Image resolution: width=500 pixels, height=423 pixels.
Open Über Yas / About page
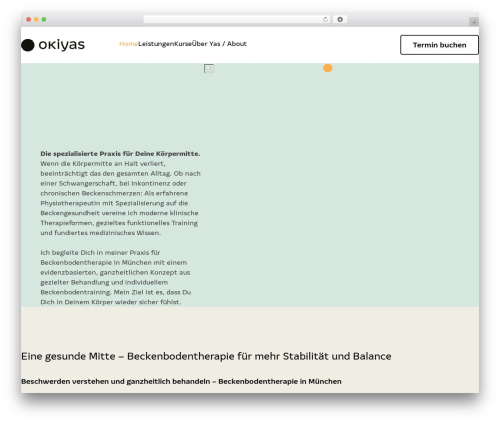(x=219, y=44)
